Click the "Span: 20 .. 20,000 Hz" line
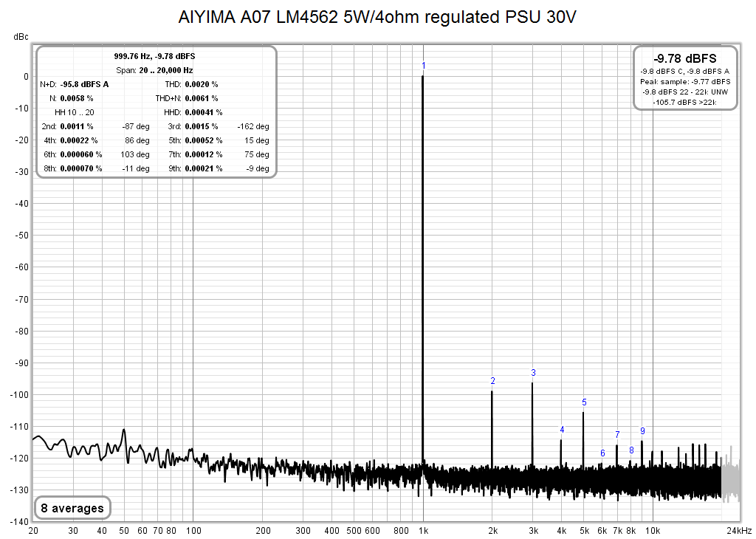This screenshot has width=756, height=539. (x=154, y=70)
